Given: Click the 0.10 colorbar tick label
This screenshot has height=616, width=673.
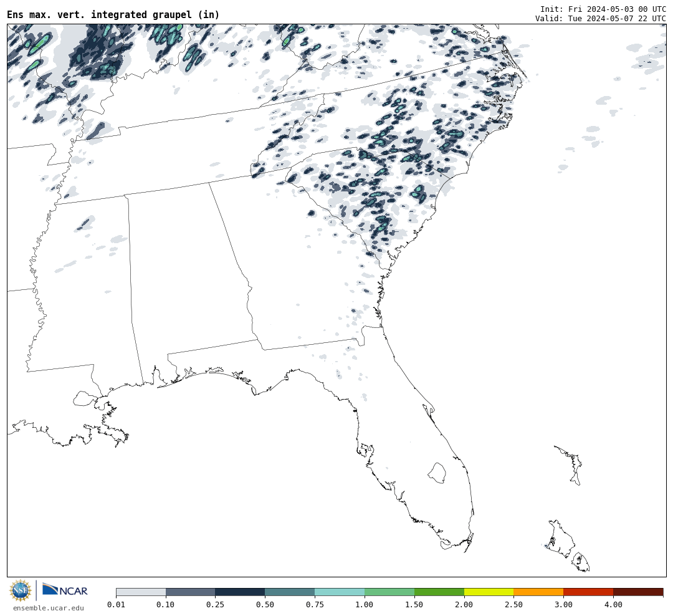Looking at the screenshot, I should coord(166,605).
